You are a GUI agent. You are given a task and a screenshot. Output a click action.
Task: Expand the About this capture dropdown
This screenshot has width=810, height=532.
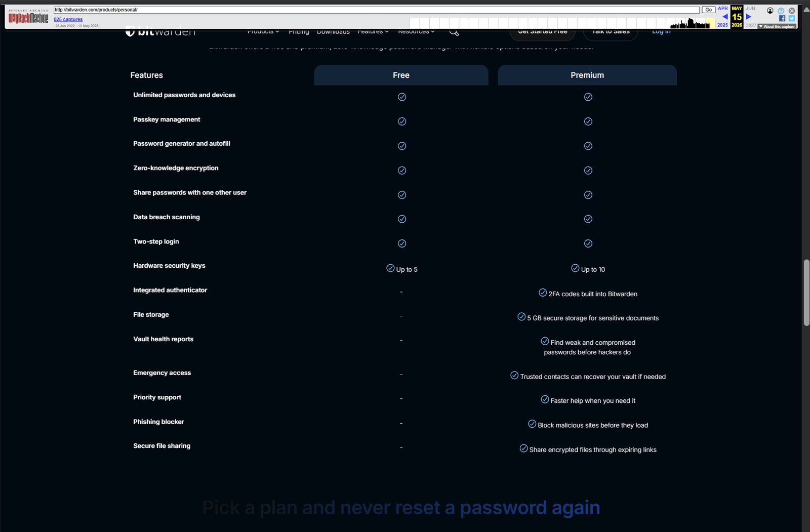[x=777, y=26]
